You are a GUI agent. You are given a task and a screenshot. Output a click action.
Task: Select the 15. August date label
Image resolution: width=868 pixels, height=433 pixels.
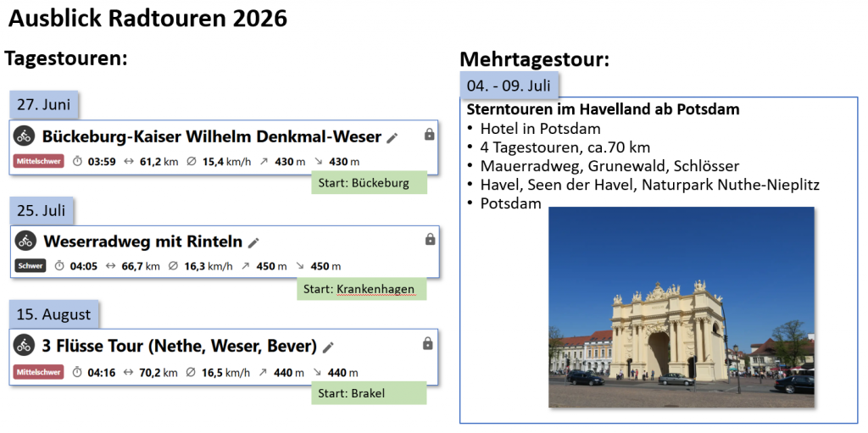coord(53,314)
